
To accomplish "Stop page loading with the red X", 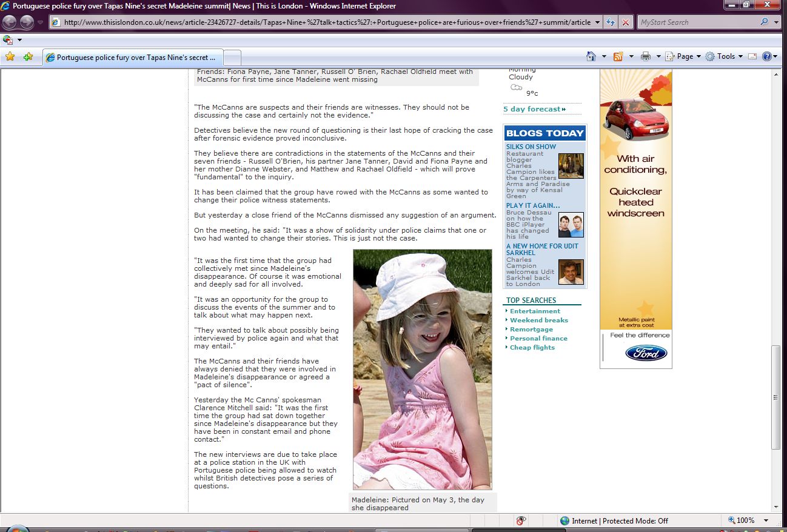I will [x=625, y=22].
